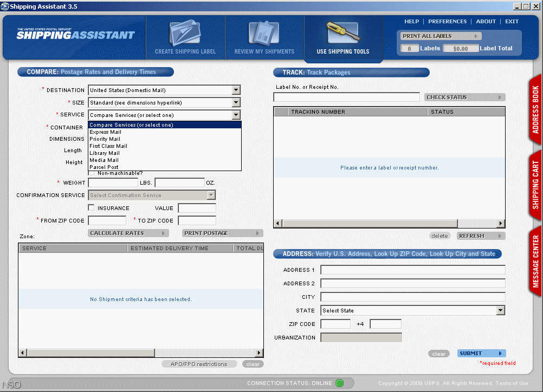Select Media Mail in the service list
Image resolution: width=543 pixels, height=392 pixels.
click(x=104, y=160)
